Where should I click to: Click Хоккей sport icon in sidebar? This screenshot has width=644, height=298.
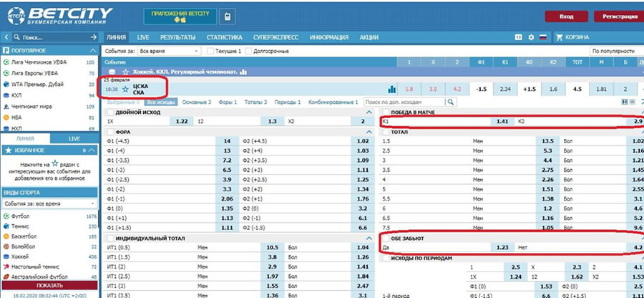pos(6,256)
